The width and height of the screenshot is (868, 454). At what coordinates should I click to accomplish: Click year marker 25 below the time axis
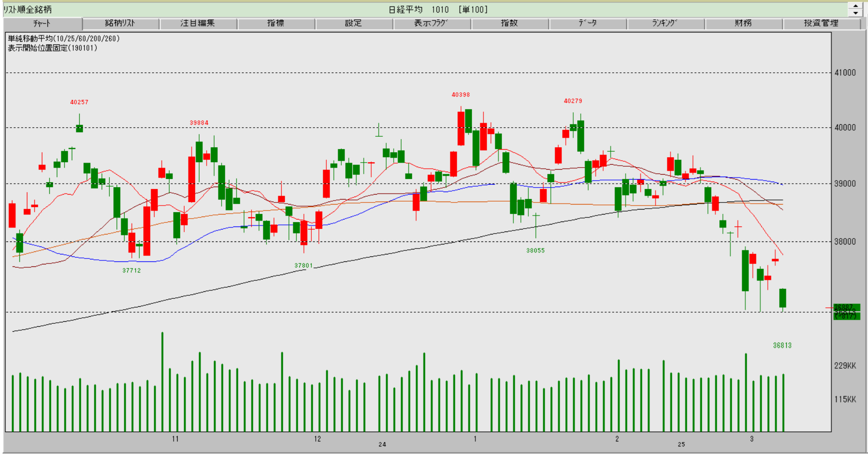(x=681, y=444)
